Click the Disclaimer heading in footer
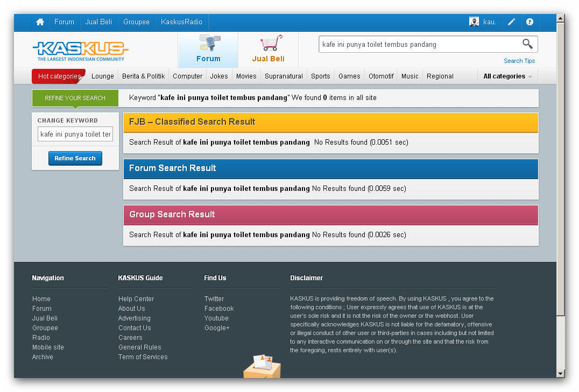The image size is (579, 392). pos(307,278)
